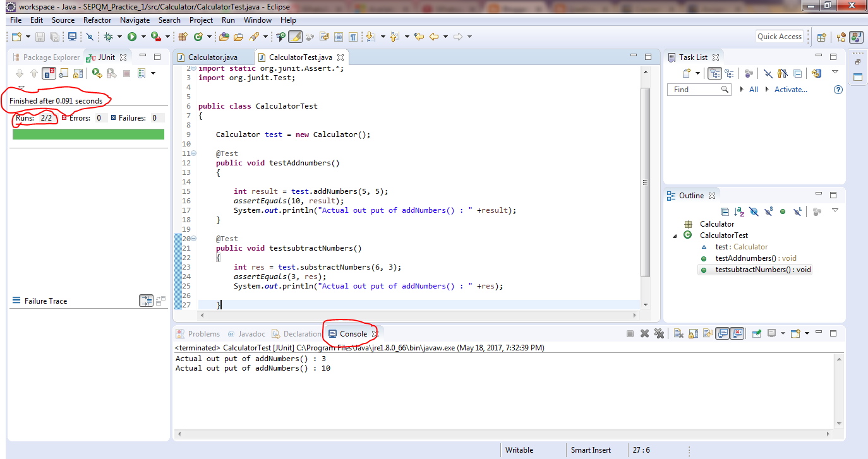Save the current file using the toolbar icon
Screen dimensions: 868x459
click(x=40, y=37)
